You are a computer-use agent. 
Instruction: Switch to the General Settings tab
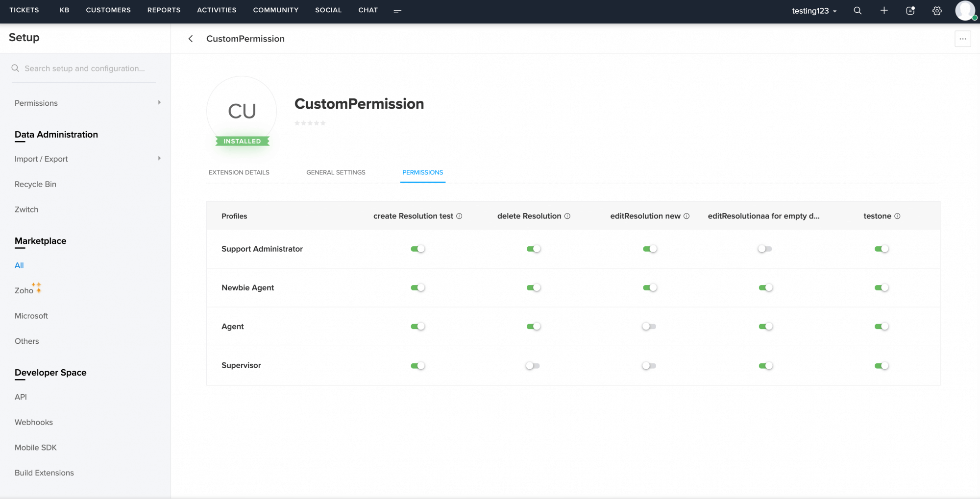336,172
